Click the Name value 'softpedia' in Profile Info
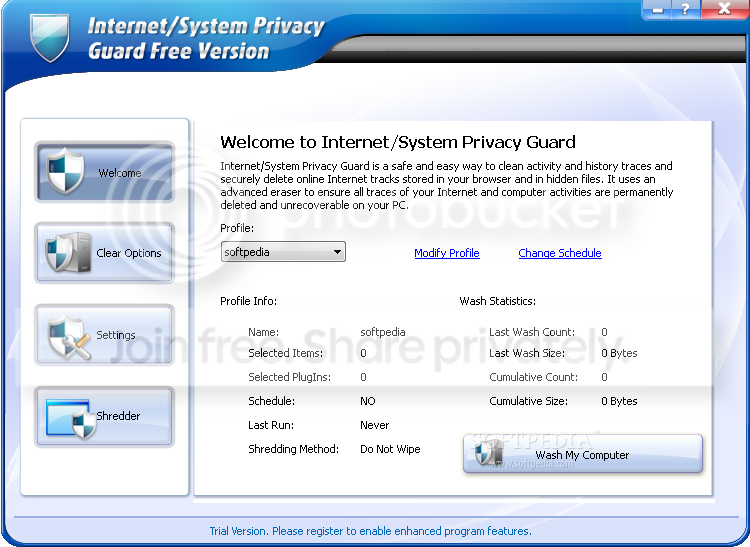This screenshot has height=547, width=750. pos(383,332)
